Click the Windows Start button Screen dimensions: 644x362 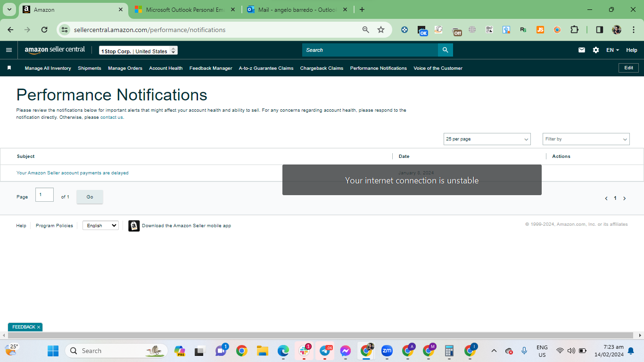[53, 351]
